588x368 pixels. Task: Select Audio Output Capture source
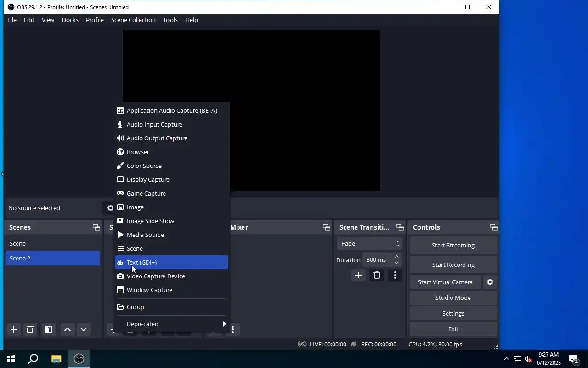pos(171,138)
